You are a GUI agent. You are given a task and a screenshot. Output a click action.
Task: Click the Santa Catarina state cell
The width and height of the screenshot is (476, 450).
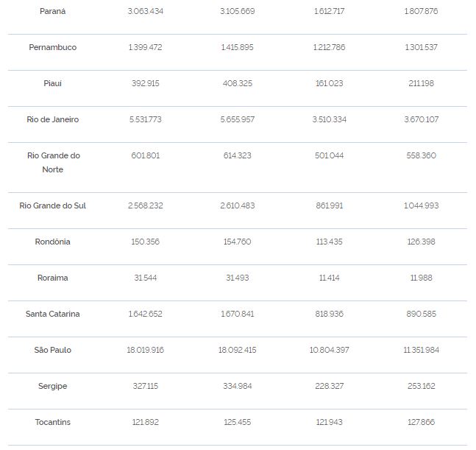tap(52, 314)
